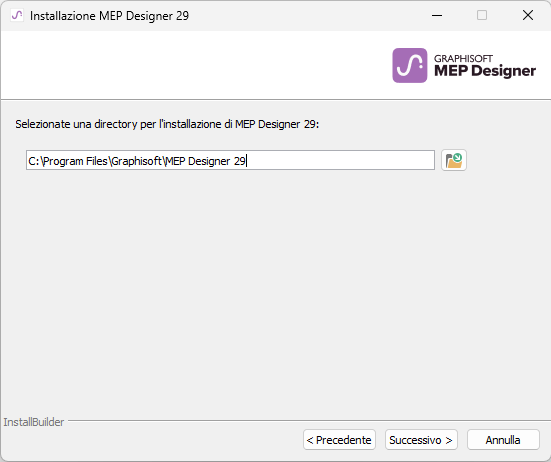Close the installer window
Viewport: 551px width, 462px height.
point(528,15)
